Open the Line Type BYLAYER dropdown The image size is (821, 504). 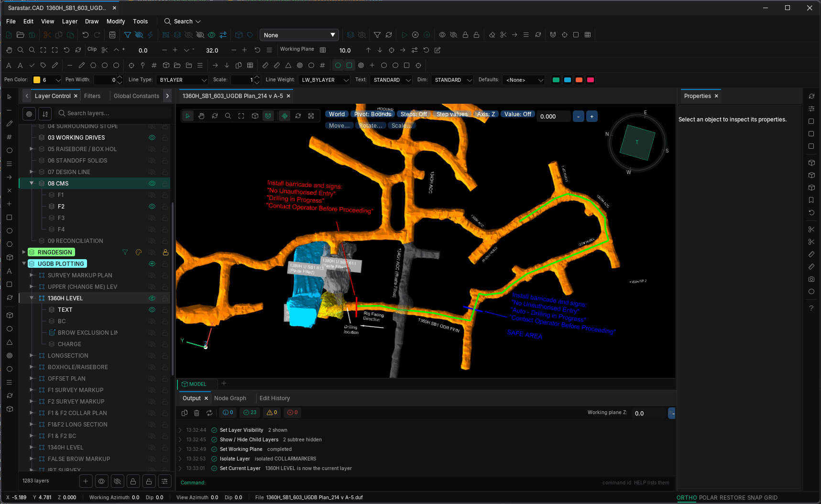[182, 80]
